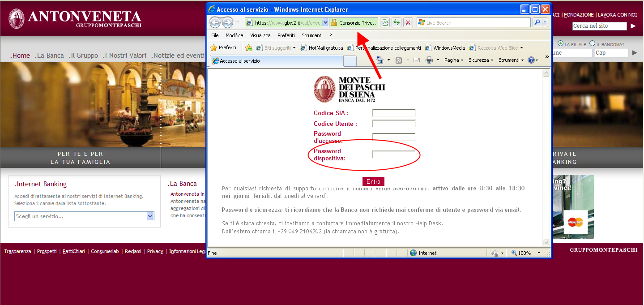Open the ? help menu
The height and width of the screenshot is (305, 644).
(x=331, y=35)
